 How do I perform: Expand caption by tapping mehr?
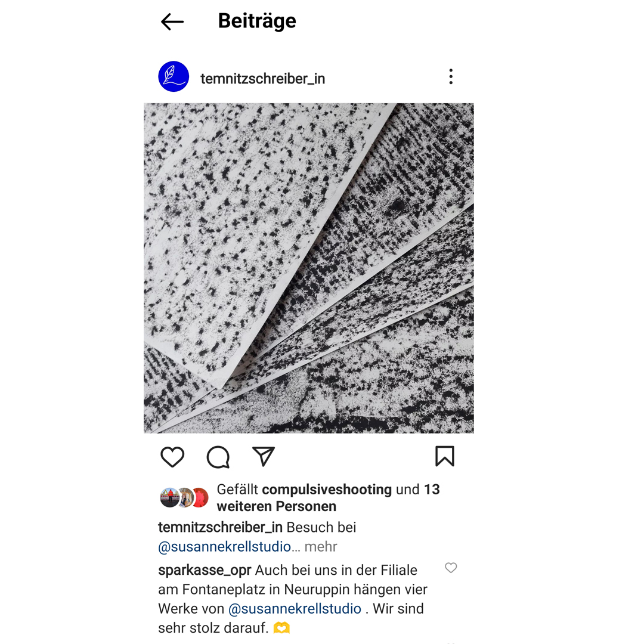(321, 547)
